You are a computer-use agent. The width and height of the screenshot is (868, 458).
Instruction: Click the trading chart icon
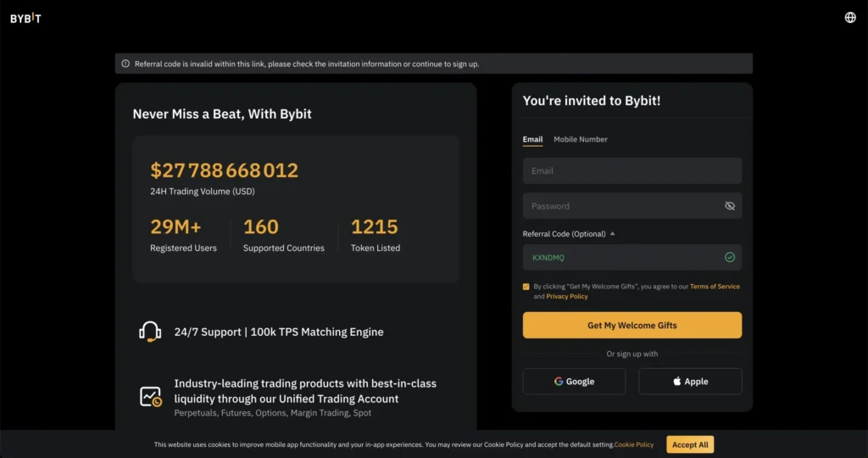pyautogui.click(x=150, y=397)
